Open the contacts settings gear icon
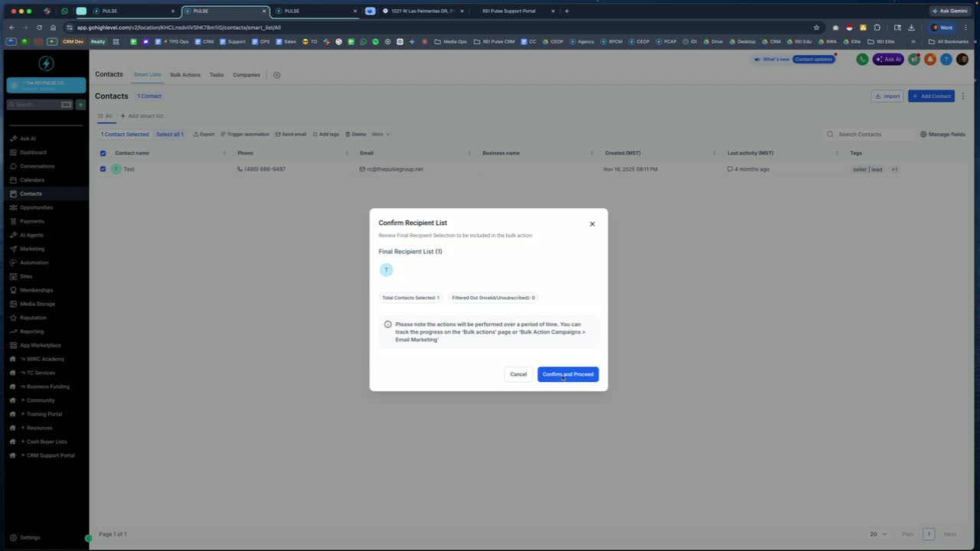This screenshot has height=551, width=980. (x=276, y=75)
